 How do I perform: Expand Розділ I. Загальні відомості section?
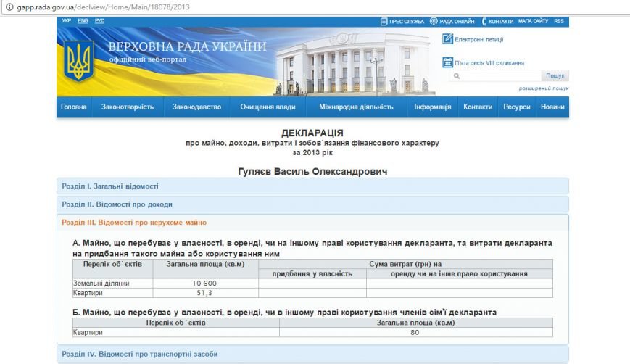pos(312,186)
